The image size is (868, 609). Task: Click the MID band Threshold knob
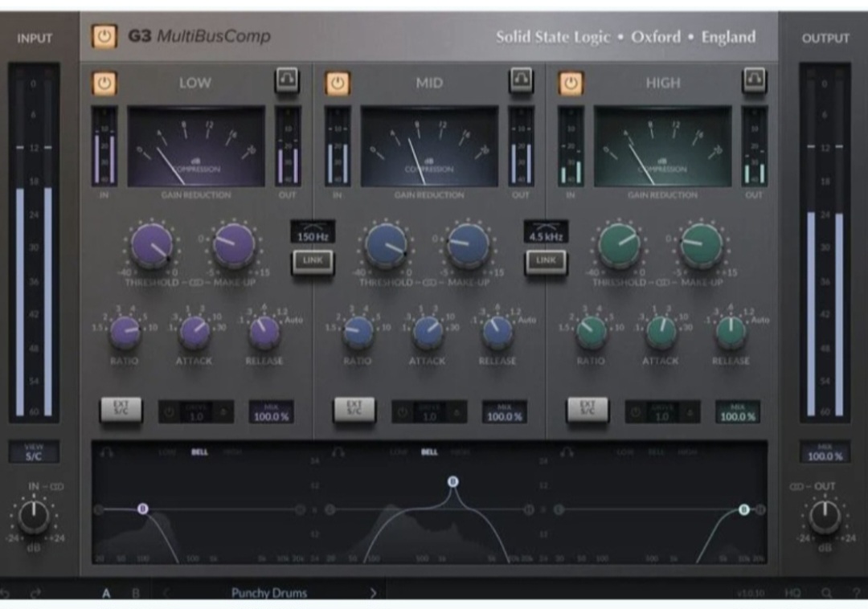(386, 244)
